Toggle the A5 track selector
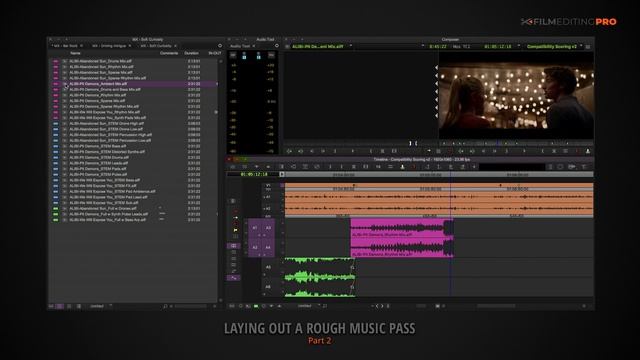640x360 pixels. [268, 267]
